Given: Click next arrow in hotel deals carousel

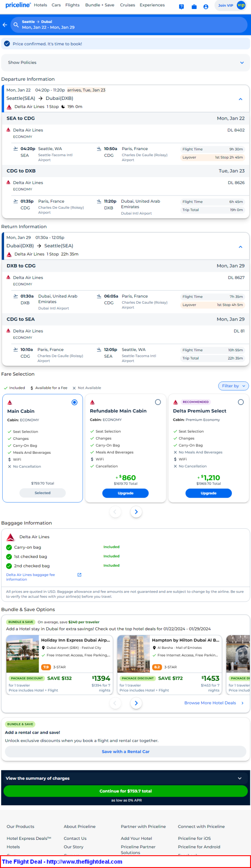Looking at the screenshot, I should pos(136,703).
